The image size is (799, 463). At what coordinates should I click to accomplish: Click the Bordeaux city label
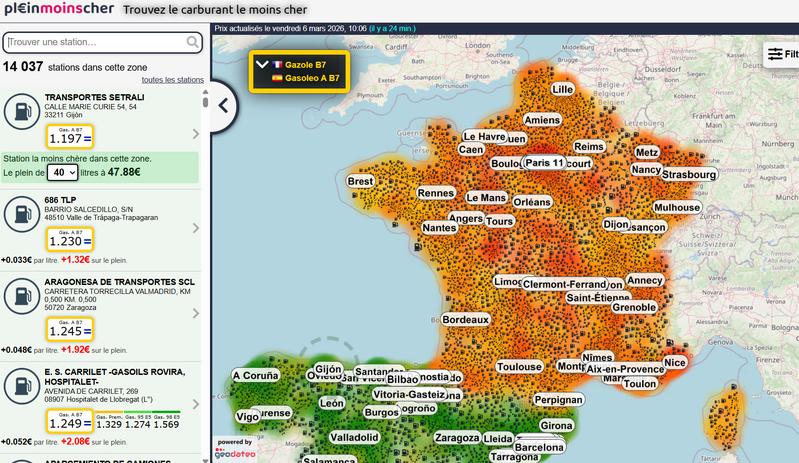click(465, 320)
